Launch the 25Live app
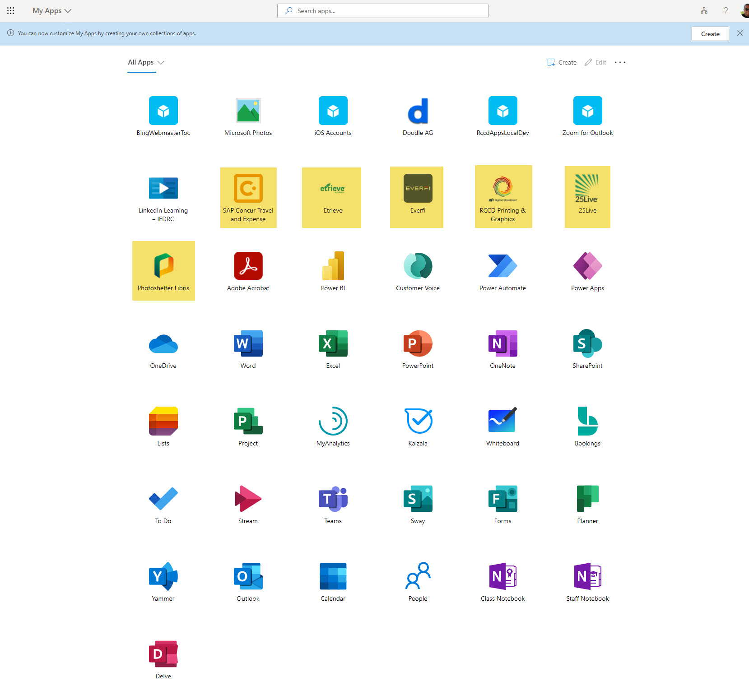The height and width of the screenshot is (700, 749). 587,197
